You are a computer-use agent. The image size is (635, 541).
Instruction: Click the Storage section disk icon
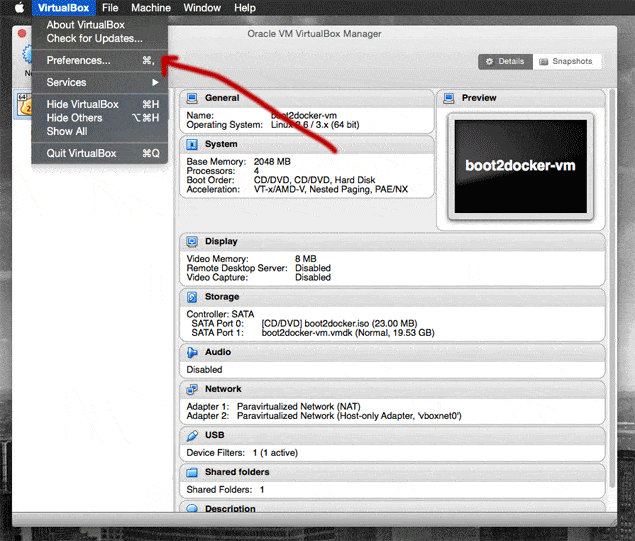(x=192, y=297)
